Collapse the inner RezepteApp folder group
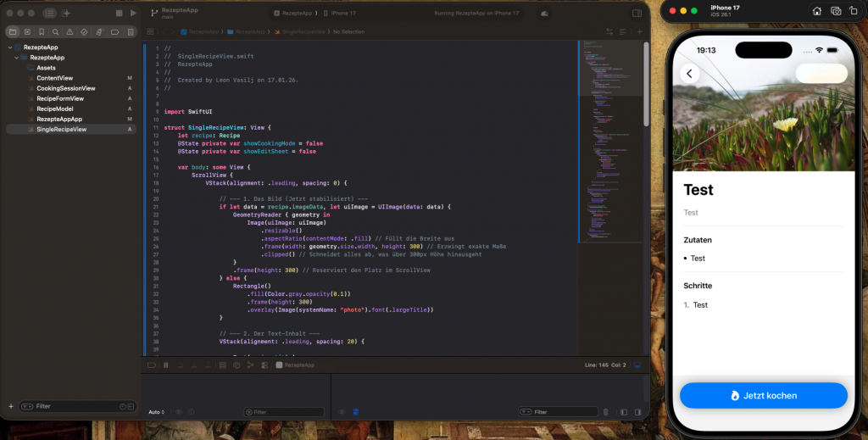The height and width of the screenshot is (440, 868). pyautogui.click(x=15, y=58)
